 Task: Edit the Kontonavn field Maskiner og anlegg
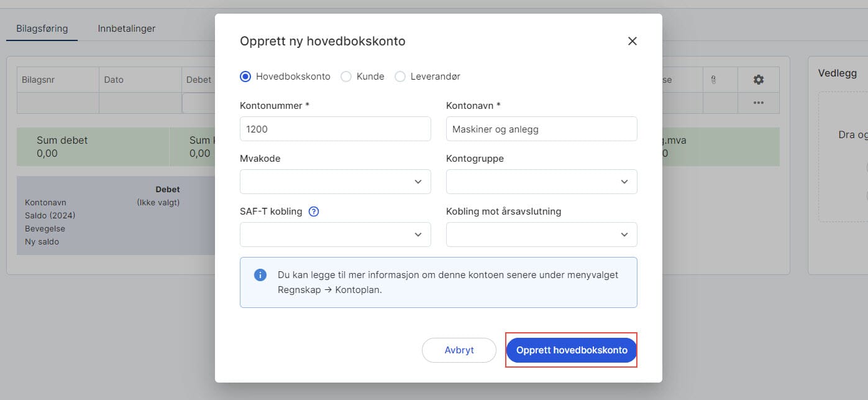pyautogui.click(x=541, y=129)
